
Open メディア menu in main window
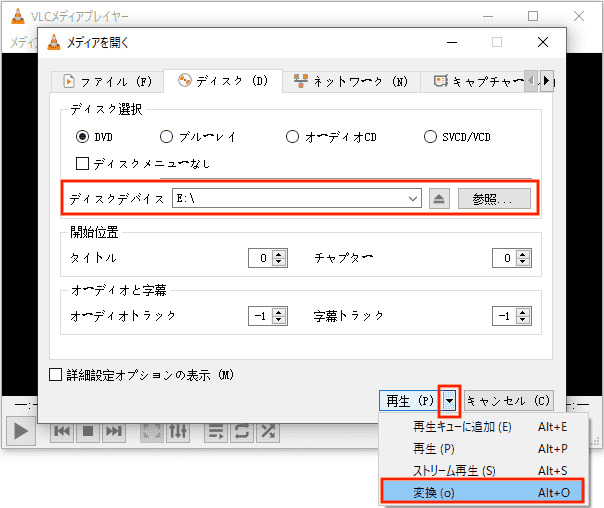[x=23, y=42]
